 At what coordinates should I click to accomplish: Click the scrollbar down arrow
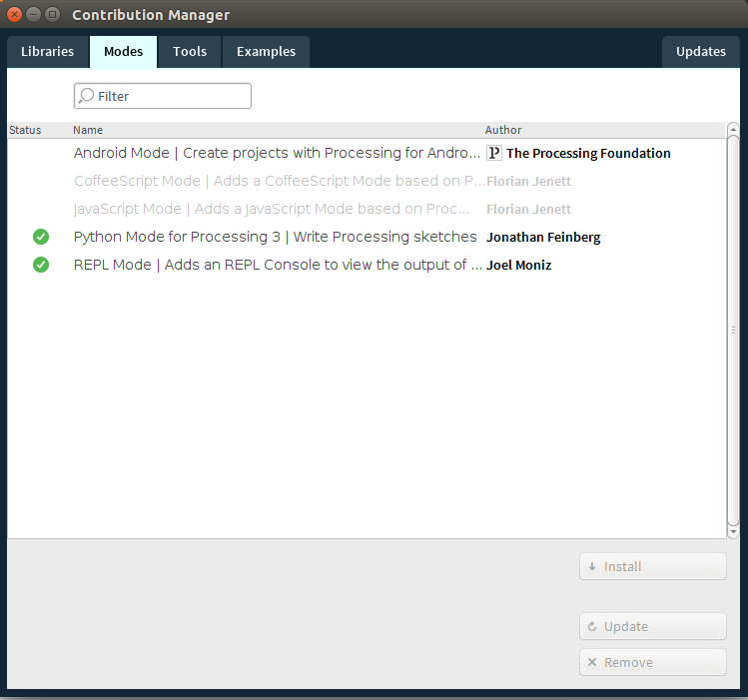[733, 532]
